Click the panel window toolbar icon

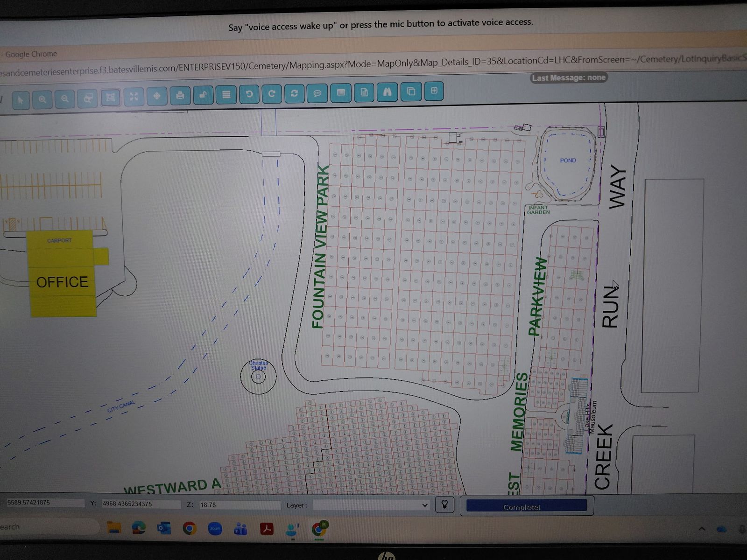[341, 92]
